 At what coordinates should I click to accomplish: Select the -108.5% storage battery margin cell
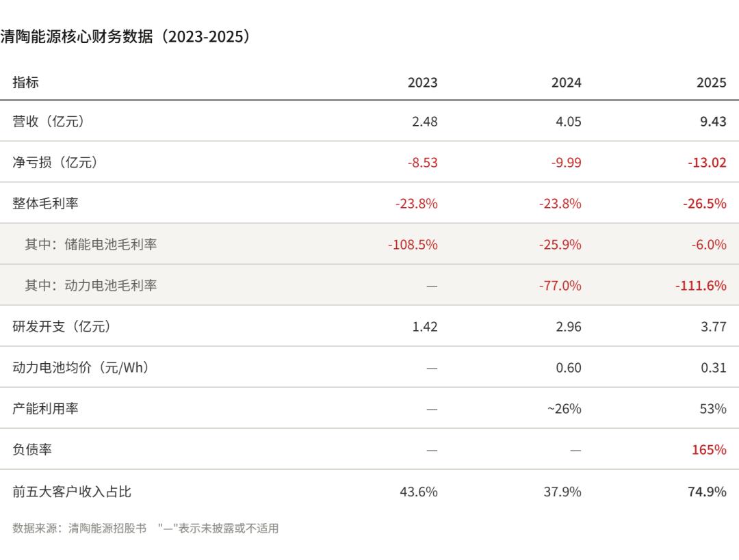(x=412, y=245)
